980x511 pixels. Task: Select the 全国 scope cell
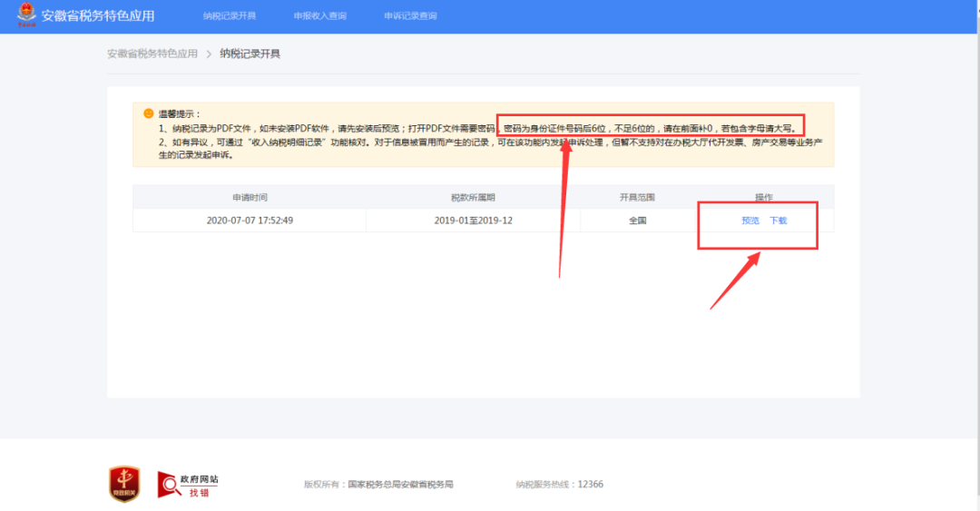(638, 221)
